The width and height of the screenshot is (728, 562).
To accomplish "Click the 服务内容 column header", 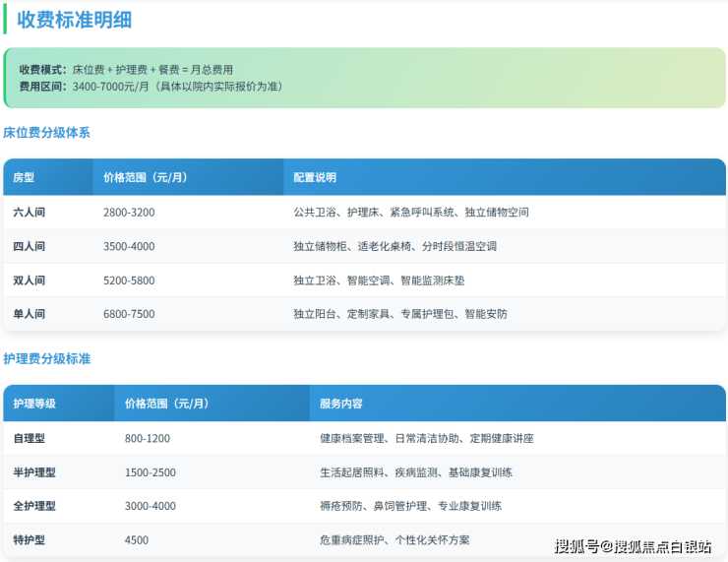I will 341,404.
